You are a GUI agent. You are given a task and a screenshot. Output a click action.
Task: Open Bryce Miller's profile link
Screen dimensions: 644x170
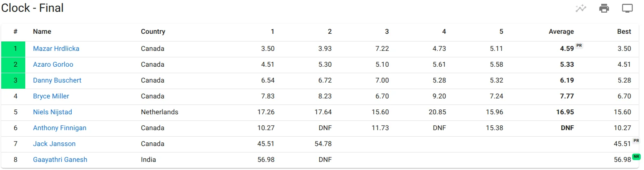click(51, 96)
